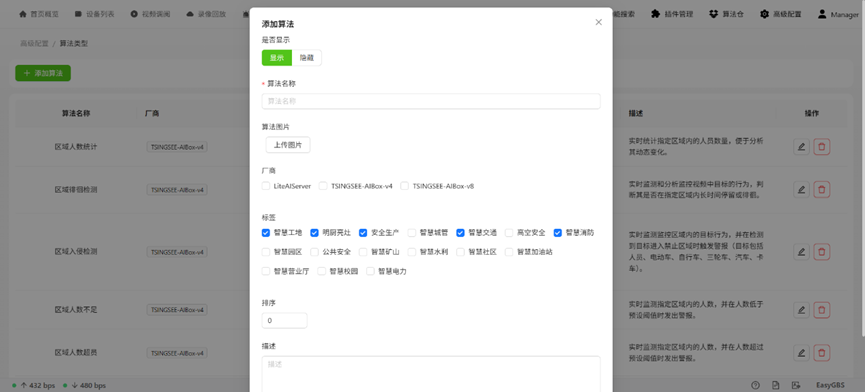Viewport: 865px width, 392px height.
Task: Click the logout icon beside EasyGBS
Action: click(x=795, y=385)
